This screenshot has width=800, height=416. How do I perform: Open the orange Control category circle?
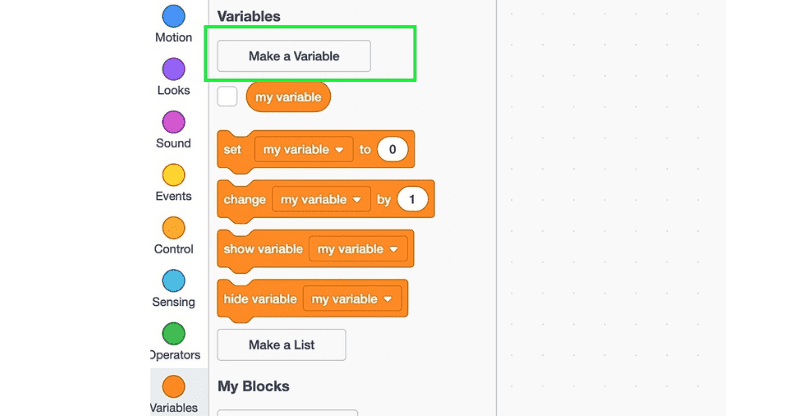point(173,228)
